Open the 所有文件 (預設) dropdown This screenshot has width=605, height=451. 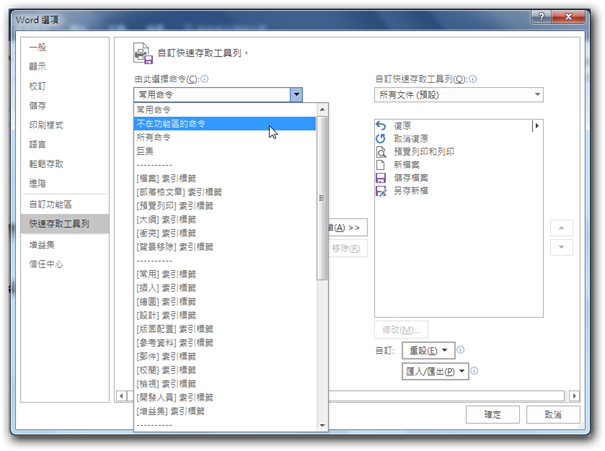click(x=459, y=95)
